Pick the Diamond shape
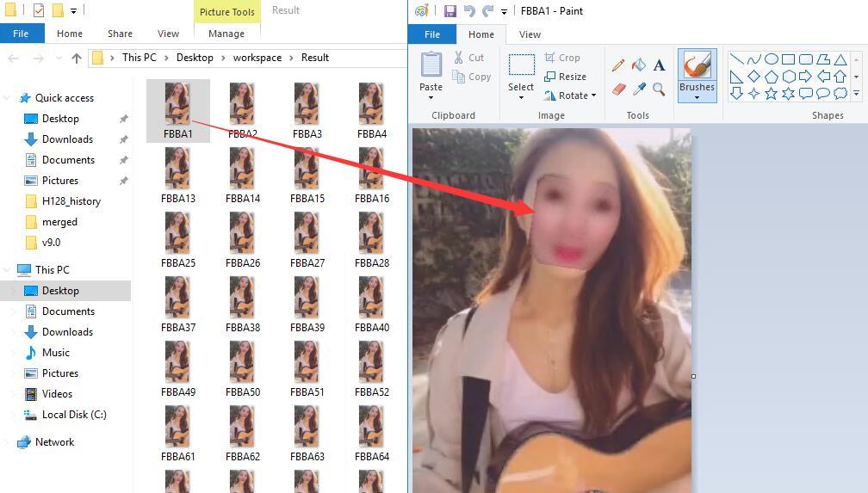 (753, 77)
